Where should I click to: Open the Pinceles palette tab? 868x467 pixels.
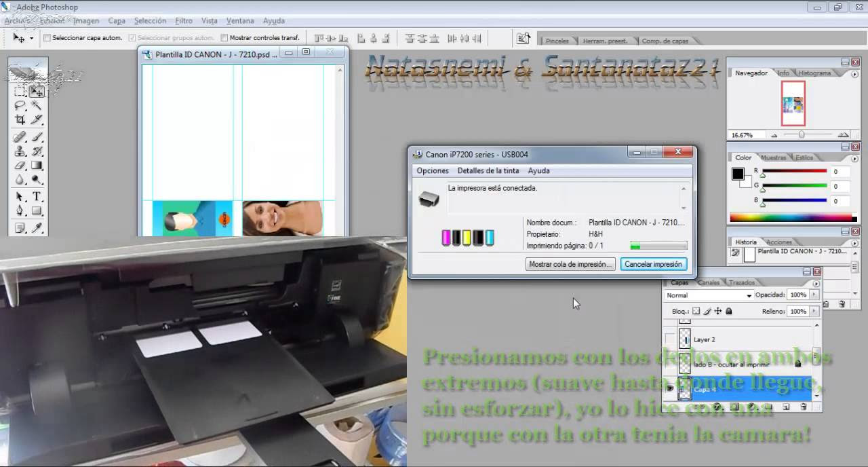pyautogui.click(x=557, y=41)
